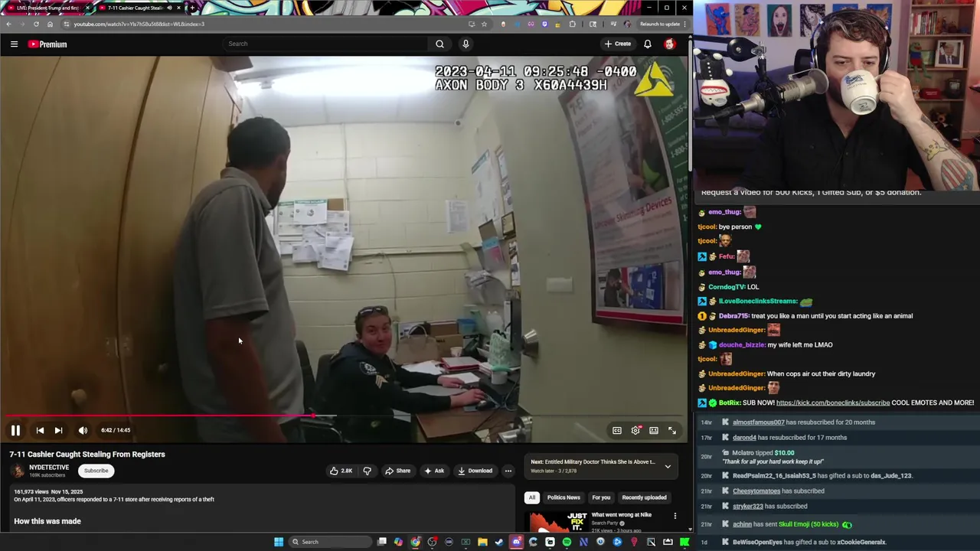Click the '161,973 views' description text
The image size is (980, 551).
coord(31,492)
